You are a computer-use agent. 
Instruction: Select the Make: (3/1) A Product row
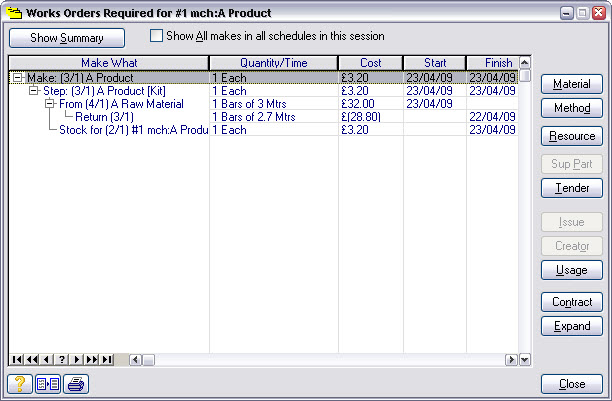coord(263,78)
